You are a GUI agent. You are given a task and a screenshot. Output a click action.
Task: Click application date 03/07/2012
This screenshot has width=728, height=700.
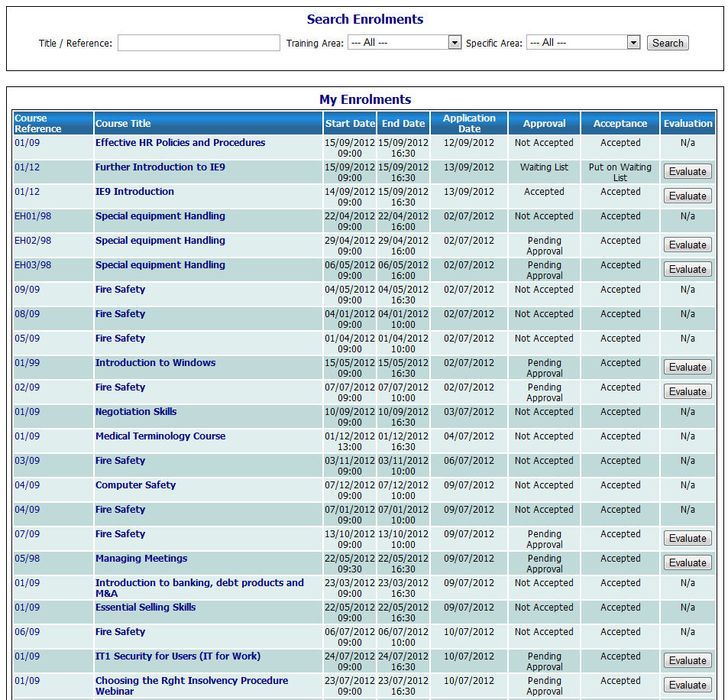pyautogui.click(x=469, y=412)
